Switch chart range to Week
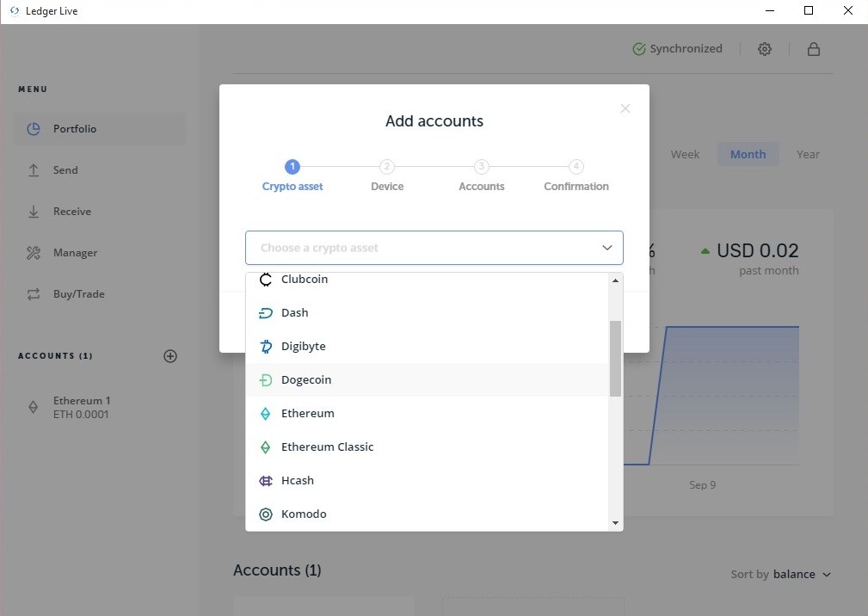Image resolution: width=868 pixels, height=616 pixels. [x=685, y=155]
